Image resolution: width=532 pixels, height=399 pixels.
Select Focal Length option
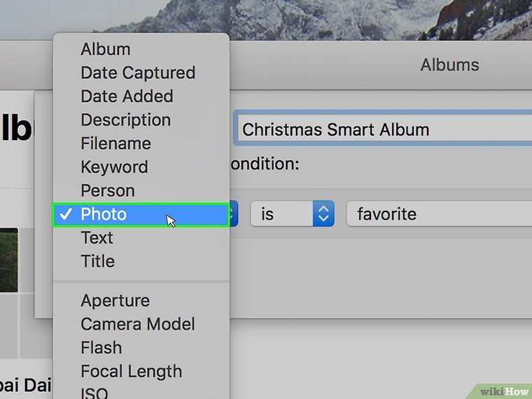pos(131,372)
